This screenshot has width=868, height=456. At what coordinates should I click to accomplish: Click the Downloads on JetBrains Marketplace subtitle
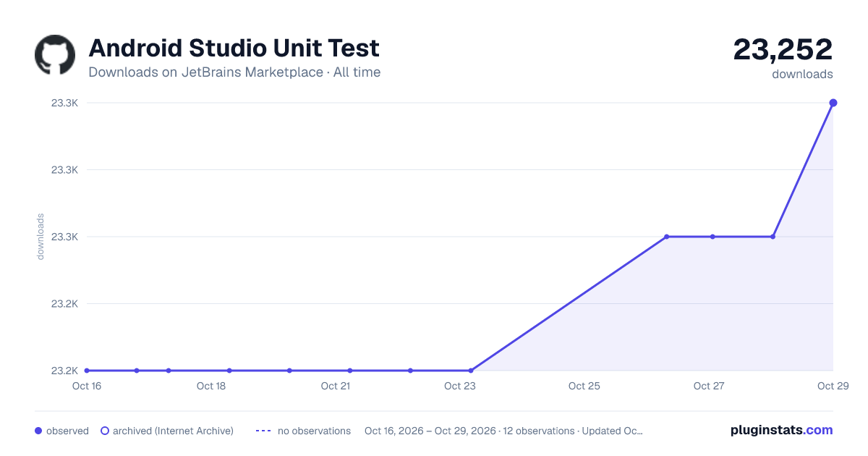234,72
